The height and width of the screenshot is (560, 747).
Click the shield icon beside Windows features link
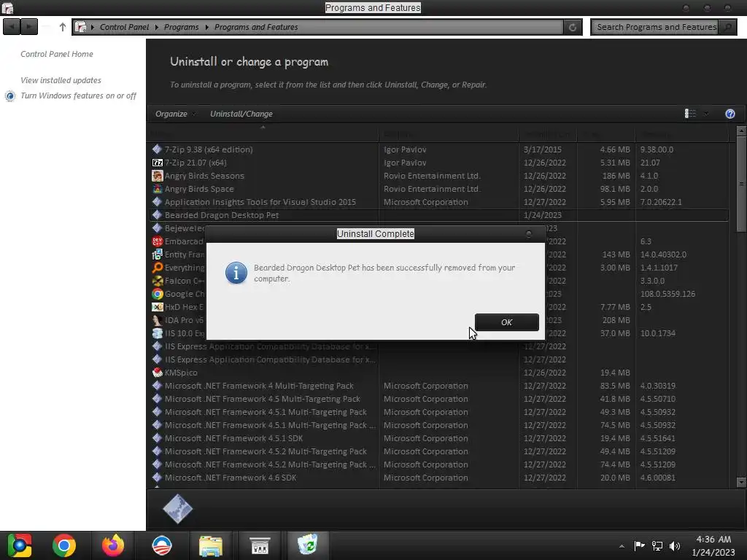pyautogui.click(x=10, y=96)
